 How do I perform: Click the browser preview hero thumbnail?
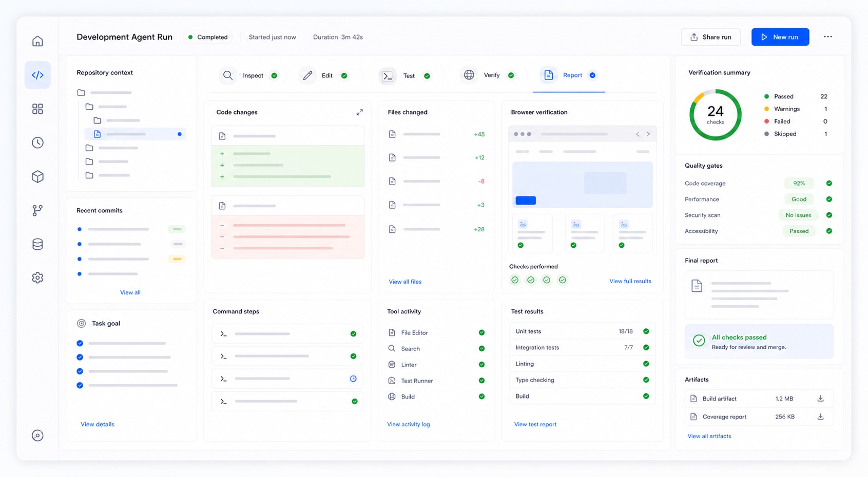[583, 185]
